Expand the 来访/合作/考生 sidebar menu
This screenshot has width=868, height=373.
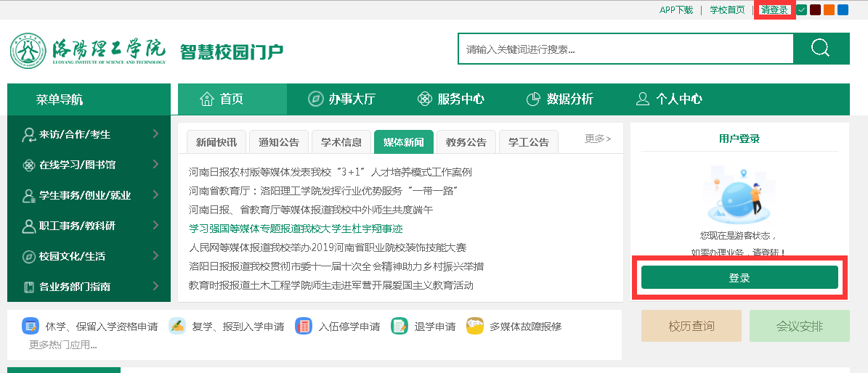click(x=89, y=134)
